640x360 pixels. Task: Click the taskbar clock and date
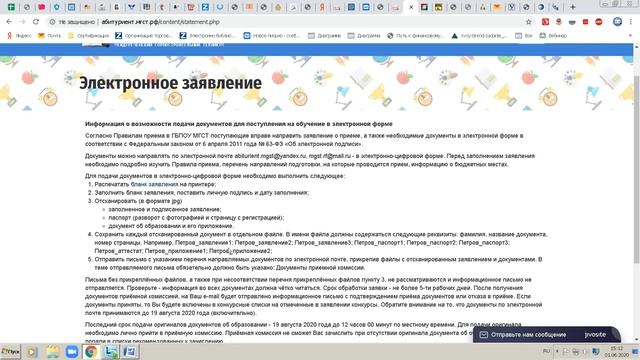tap(617, 352)
